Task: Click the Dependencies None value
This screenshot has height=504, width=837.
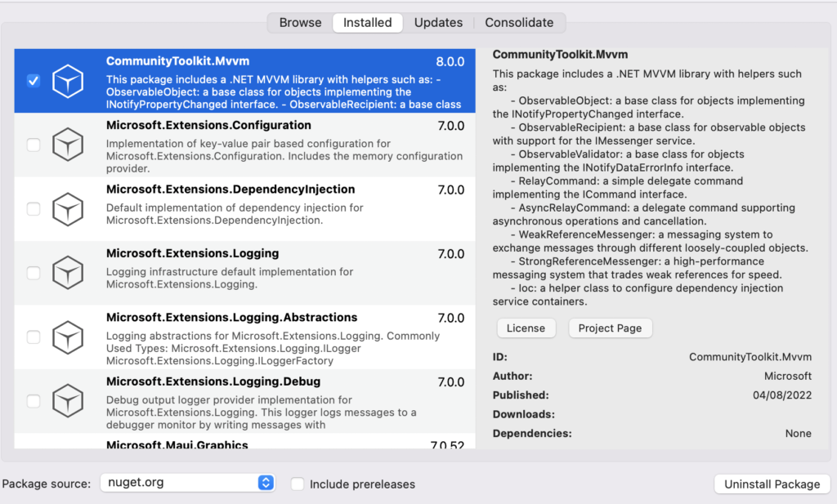Action: [x=798, y=434]
